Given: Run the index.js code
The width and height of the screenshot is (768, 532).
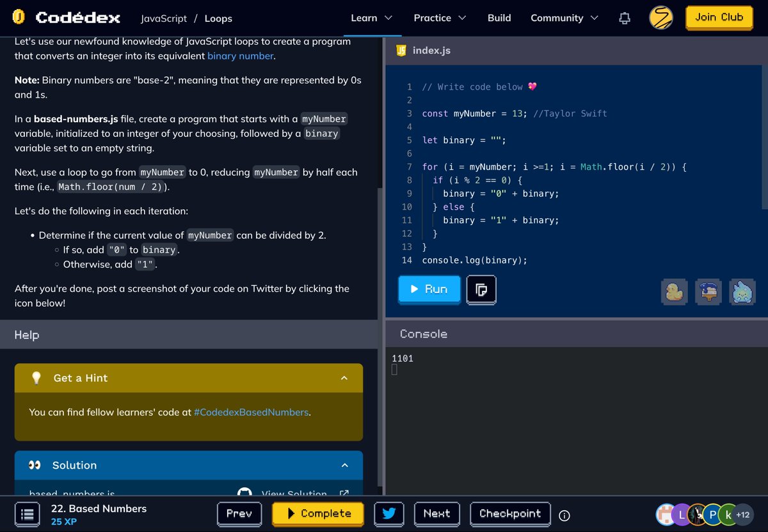Looking at the screenshot, I should 429,289.
